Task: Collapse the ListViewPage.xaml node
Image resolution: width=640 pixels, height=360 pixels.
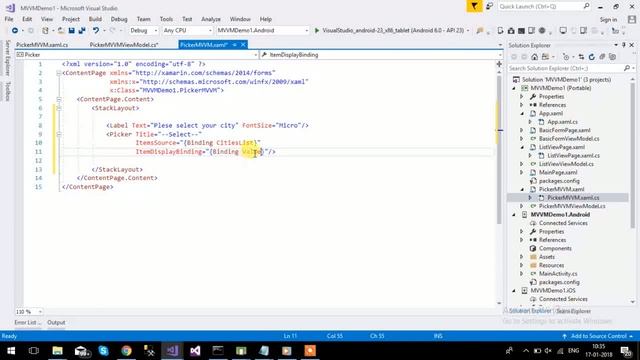Action: click(522, 147)
